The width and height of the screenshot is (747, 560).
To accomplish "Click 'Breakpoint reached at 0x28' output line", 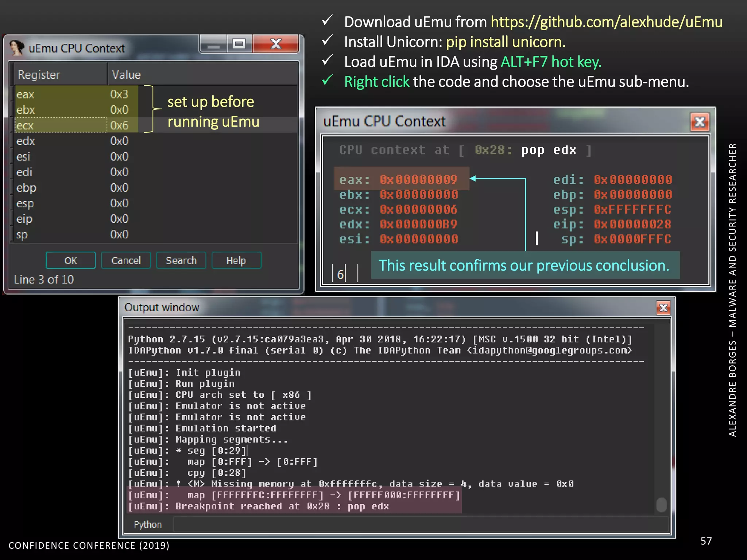I will point(258,506).
